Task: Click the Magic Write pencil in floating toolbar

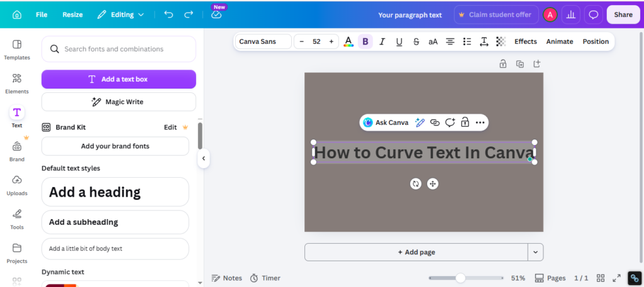Action: (x=419, y=122)
